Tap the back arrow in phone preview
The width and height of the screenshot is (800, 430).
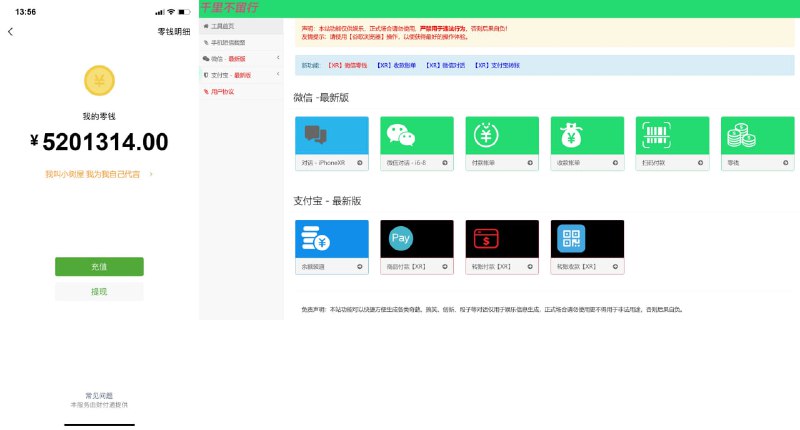pyautogui.click(x=11, y=32)
